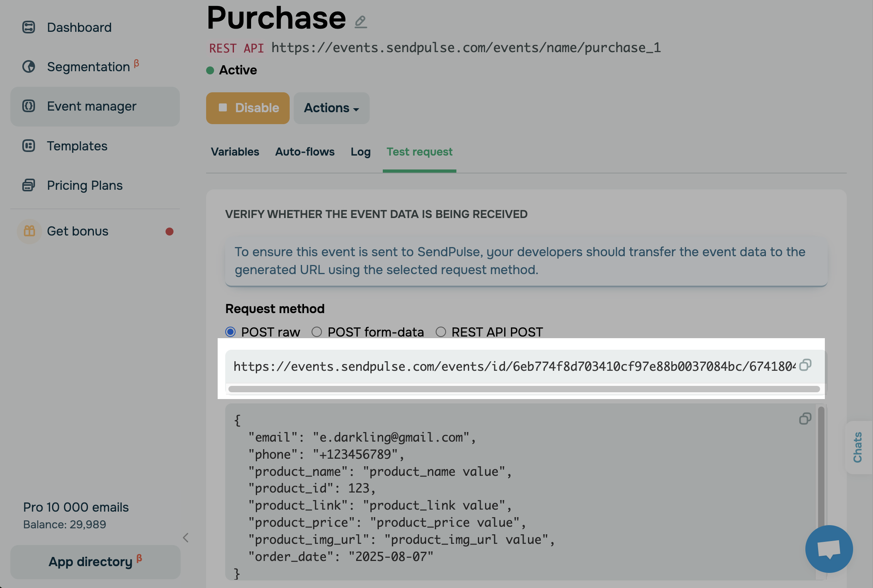
Task: Copy the event URL with copy icon
Action: point(805,365)
